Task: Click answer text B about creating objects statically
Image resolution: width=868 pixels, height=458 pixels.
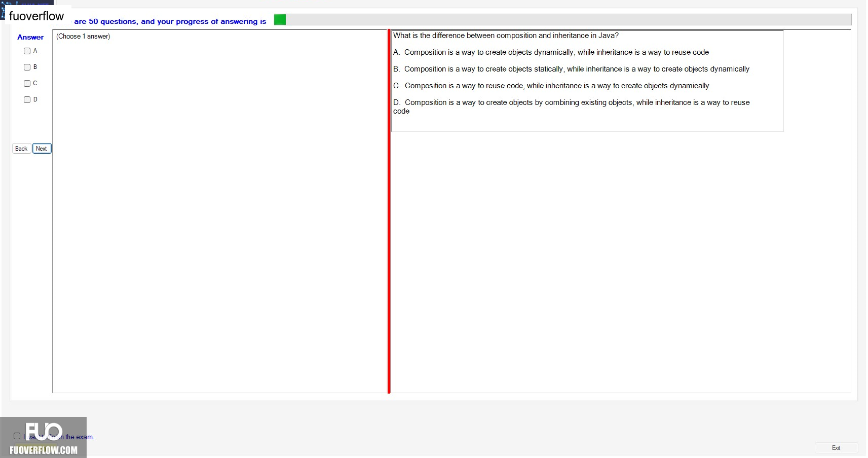Action: (571, 69)
